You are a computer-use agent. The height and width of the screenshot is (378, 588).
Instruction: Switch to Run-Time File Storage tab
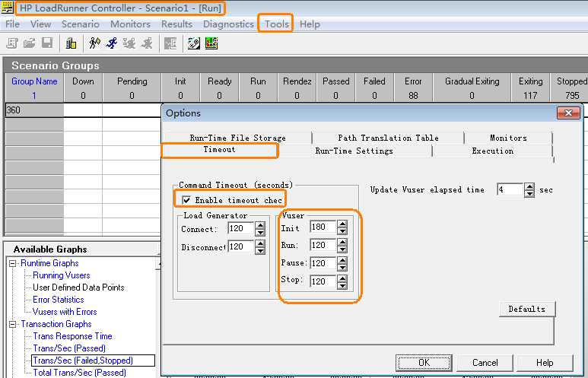coord(237,138)
